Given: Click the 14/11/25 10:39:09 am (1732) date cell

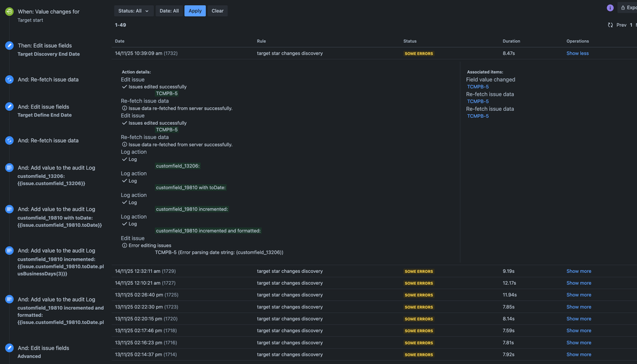Looking at the screenshot, I should tap(146, 53).
